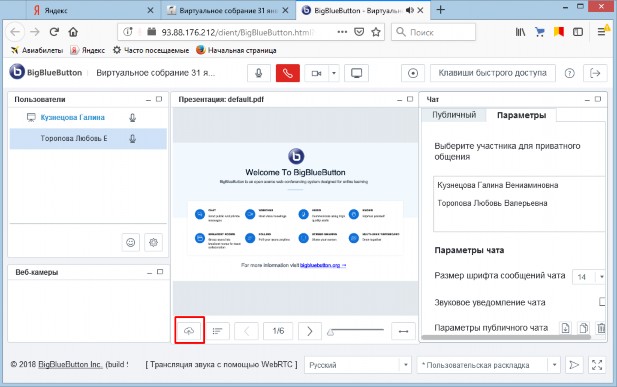Open Часто посещаемые bookmarks folder
617x387 pixels.
click(x=151, y=50)
